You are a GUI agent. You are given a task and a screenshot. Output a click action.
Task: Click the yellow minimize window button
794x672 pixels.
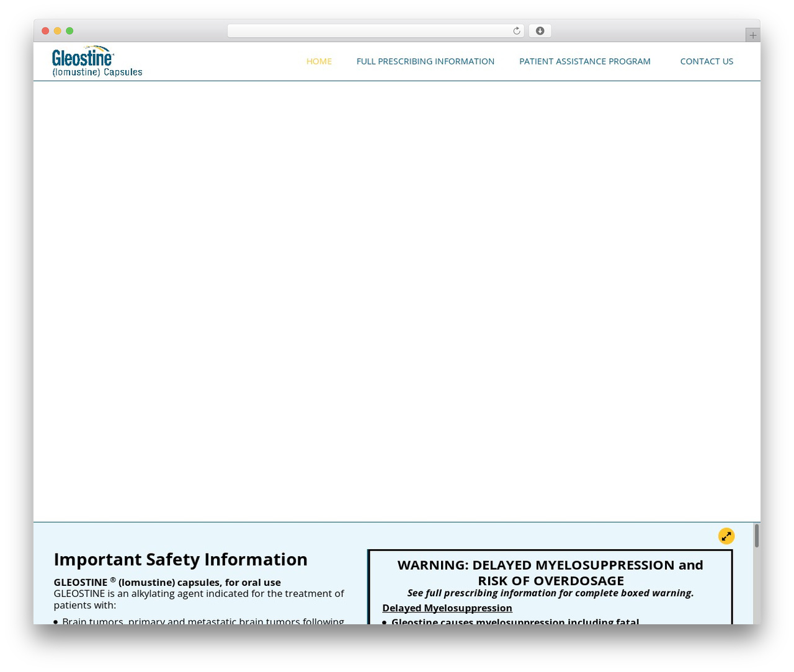tap(58, 31)
